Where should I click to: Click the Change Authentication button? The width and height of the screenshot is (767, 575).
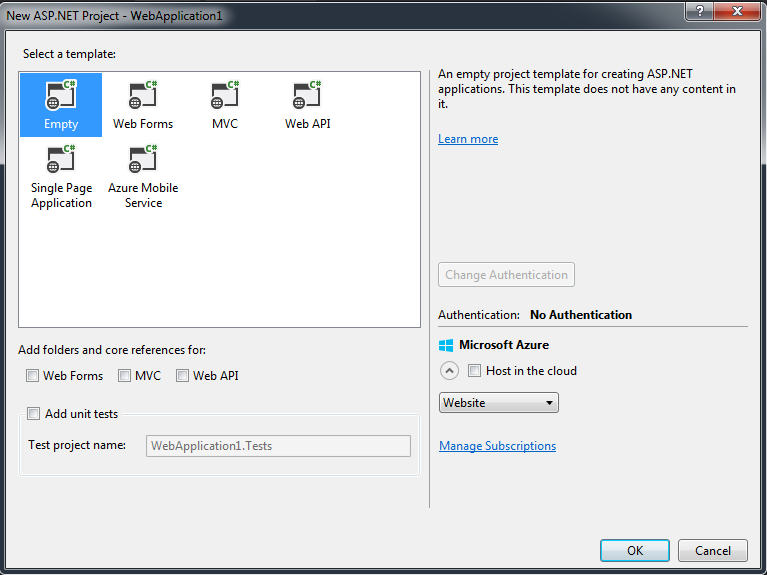pos(506,275)
